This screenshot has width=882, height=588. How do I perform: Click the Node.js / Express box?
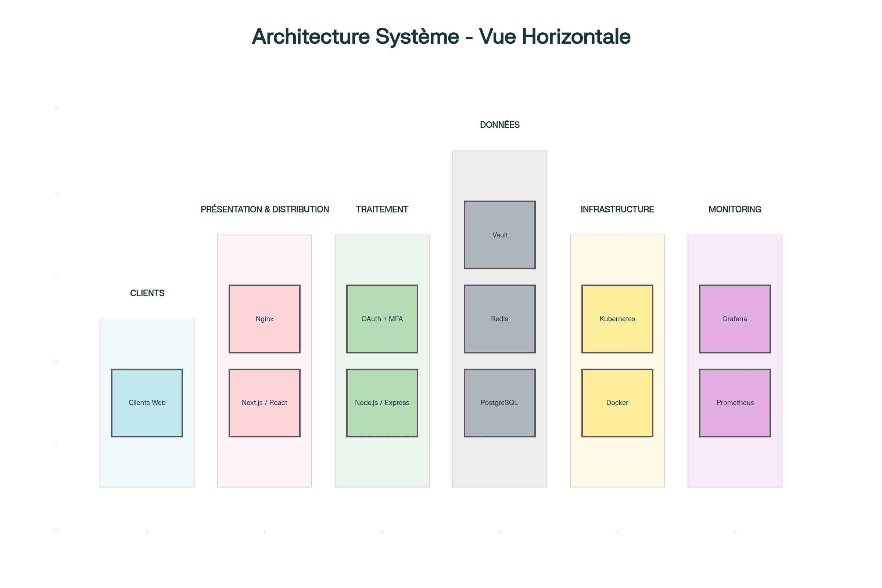tap(382, 403)
